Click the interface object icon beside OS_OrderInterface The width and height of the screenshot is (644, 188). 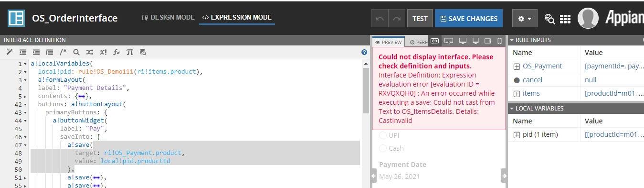pos(16,19)
